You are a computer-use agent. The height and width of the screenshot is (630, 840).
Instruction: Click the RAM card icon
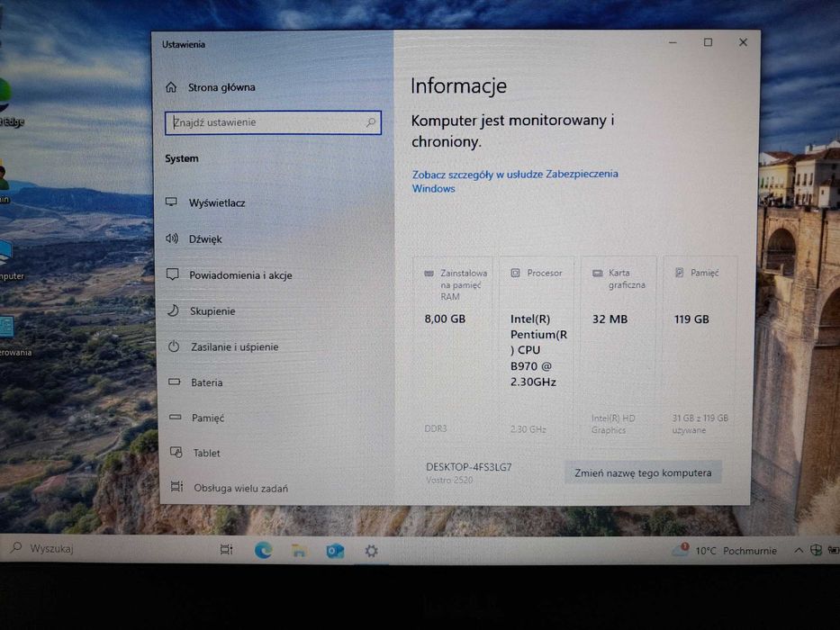[429, 274]
